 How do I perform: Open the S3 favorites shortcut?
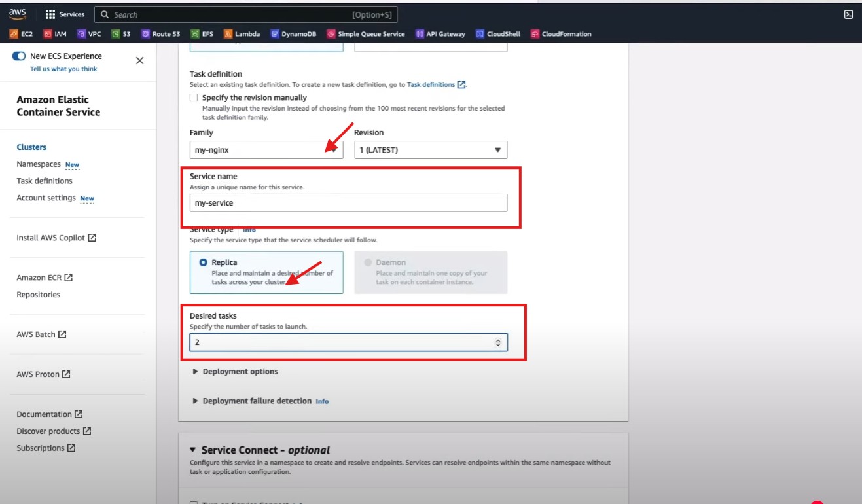[121, 34]
